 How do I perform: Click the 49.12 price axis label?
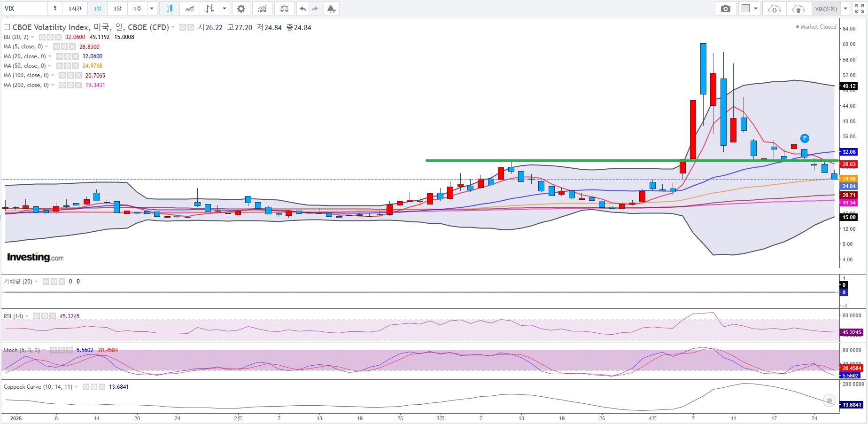click(x=849, y=86)
